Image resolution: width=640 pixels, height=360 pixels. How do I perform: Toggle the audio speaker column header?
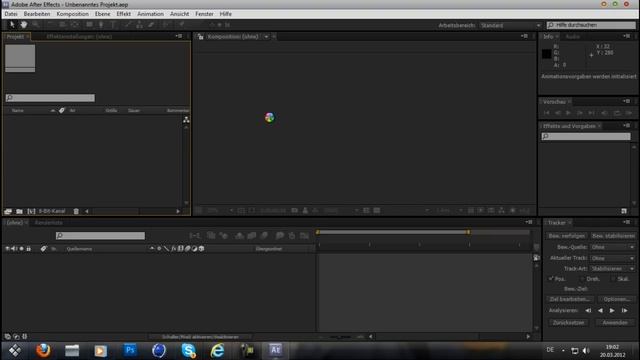(14, 249)
